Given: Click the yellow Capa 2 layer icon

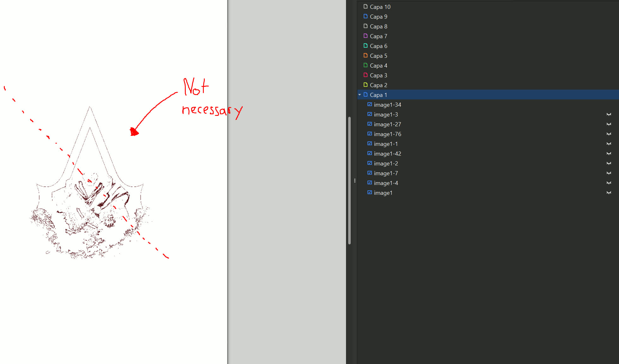Looking at the screenshot, I should click(366, 85).
